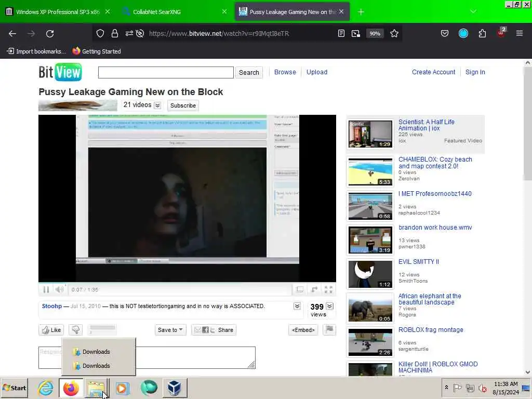The height and width of the screenshot is (399, 532).
Task: Click the BitView logo
Action: click(x=60, y=72)
